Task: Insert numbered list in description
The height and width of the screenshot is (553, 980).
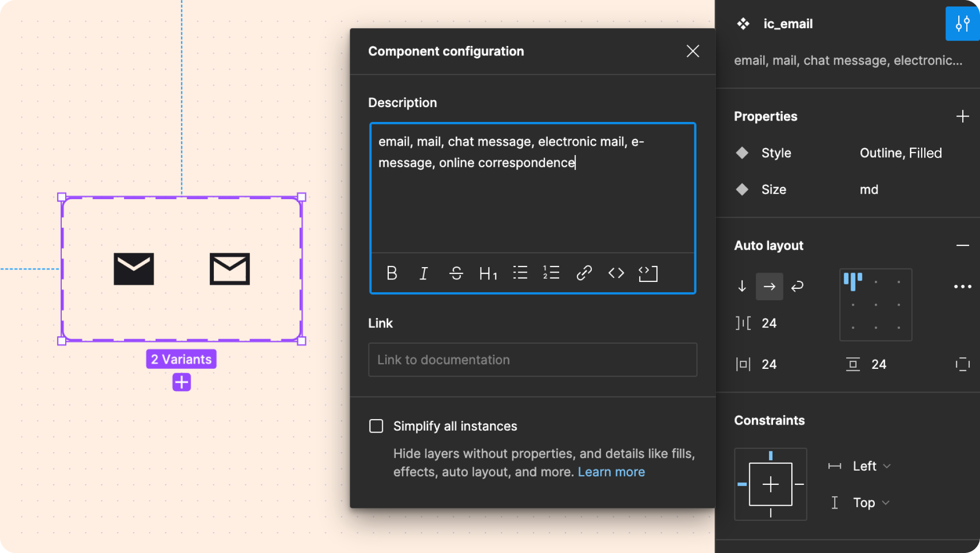Action: 551,273
